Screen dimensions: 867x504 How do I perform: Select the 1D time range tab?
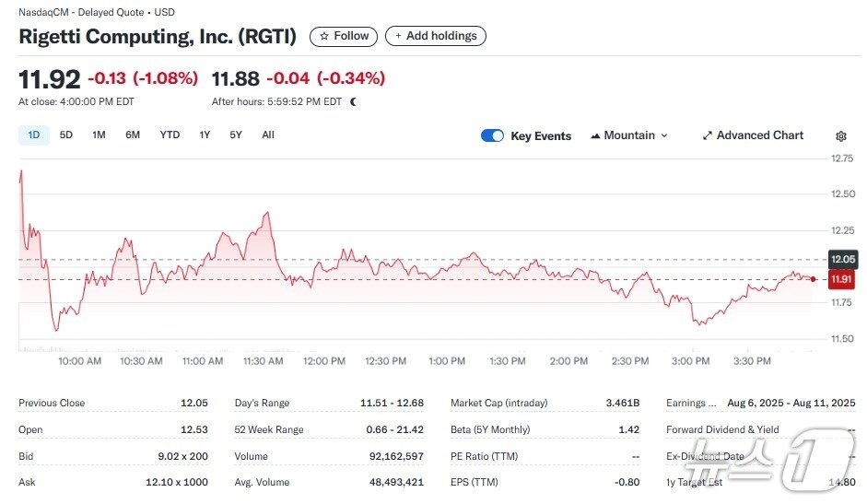pos(34,135)
